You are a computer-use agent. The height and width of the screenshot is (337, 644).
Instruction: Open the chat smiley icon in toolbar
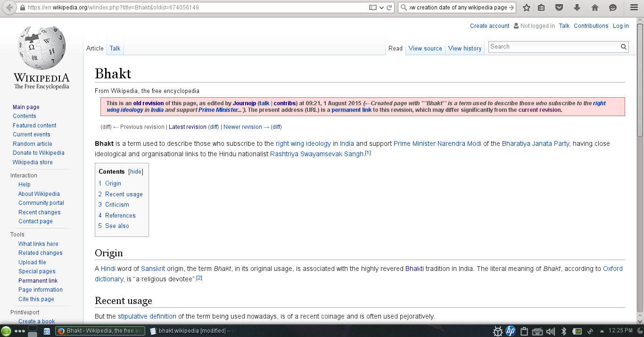coord(613,8)
